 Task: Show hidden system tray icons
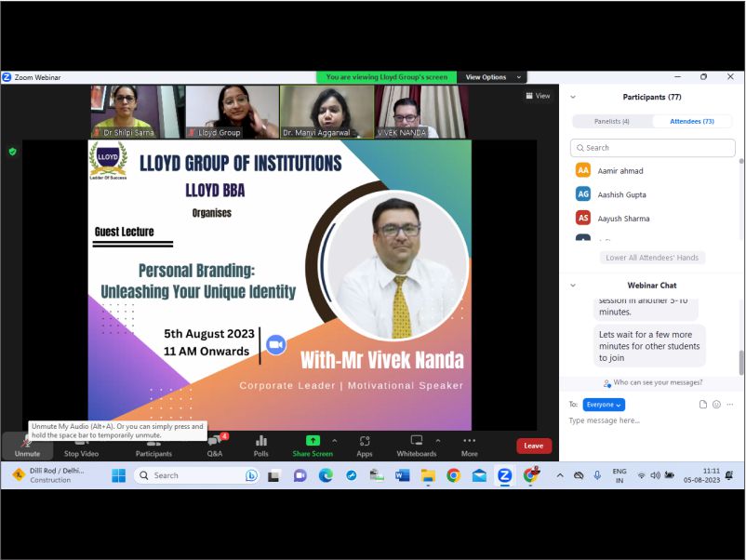click(x=560, y=475)
